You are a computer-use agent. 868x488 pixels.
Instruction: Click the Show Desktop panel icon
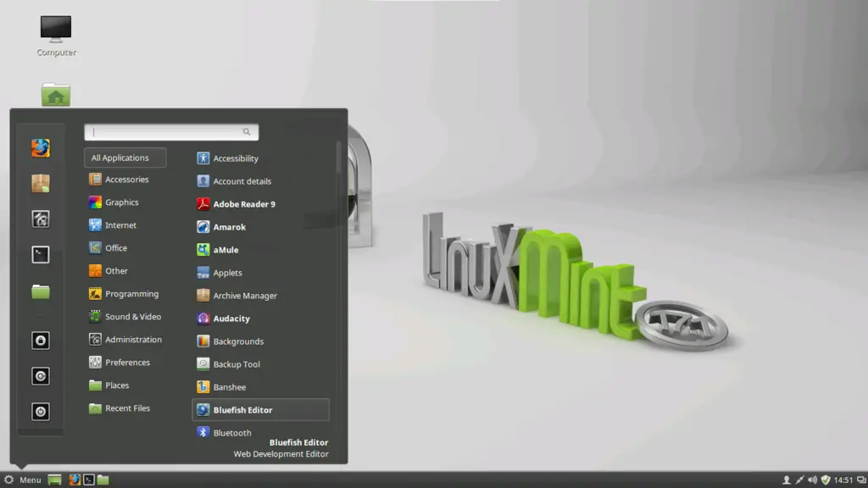point(54,480)
